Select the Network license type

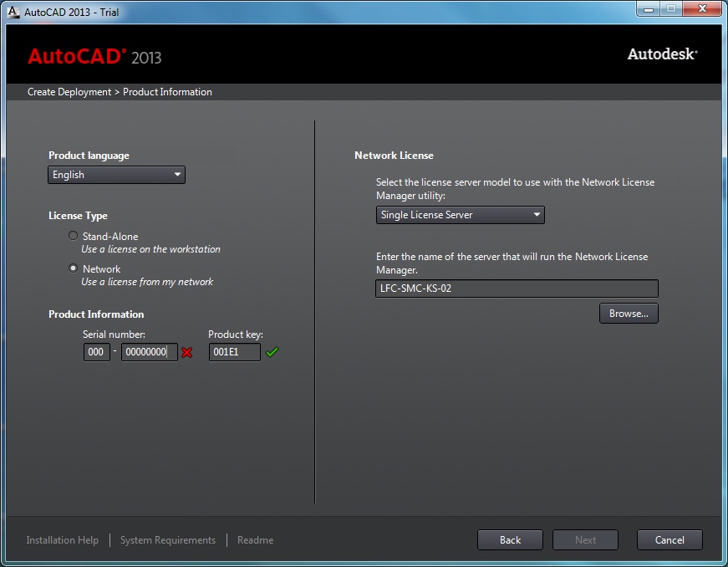(x=73, y=268)
